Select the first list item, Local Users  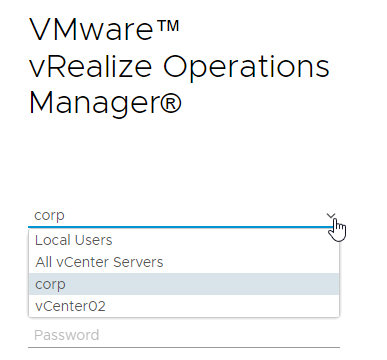tap(184, 240)
